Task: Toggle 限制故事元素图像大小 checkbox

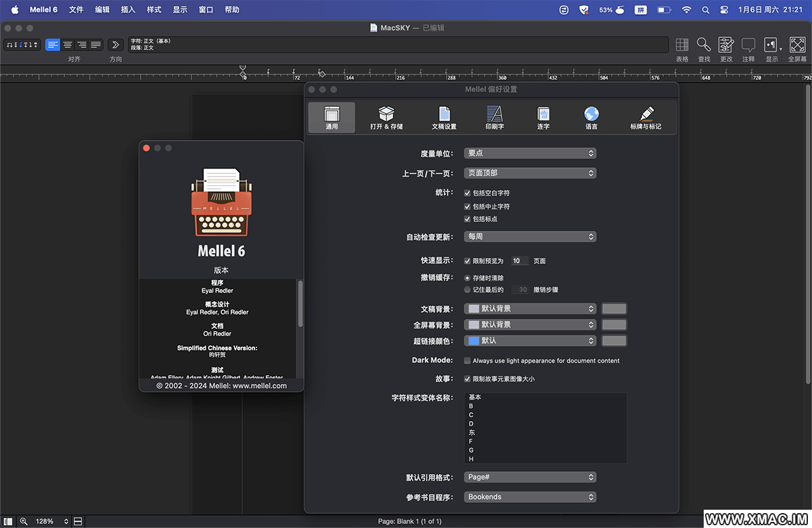Action: [x=467, y=379]
